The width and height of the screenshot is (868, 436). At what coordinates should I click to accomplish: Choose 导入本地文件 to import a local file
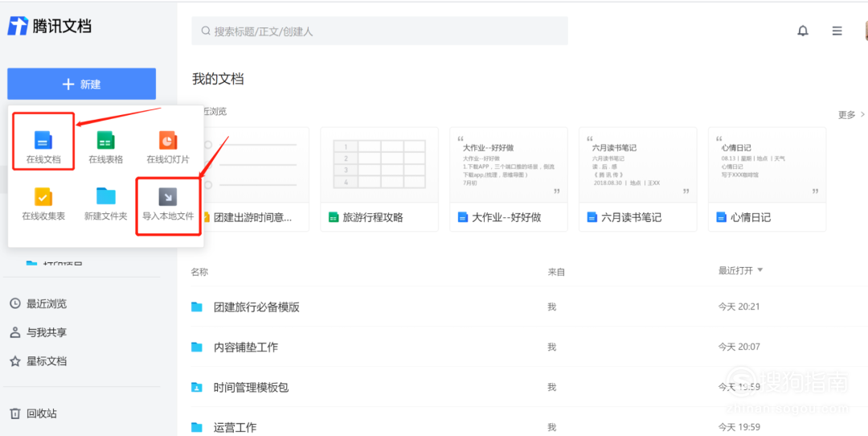click(168, 204)
